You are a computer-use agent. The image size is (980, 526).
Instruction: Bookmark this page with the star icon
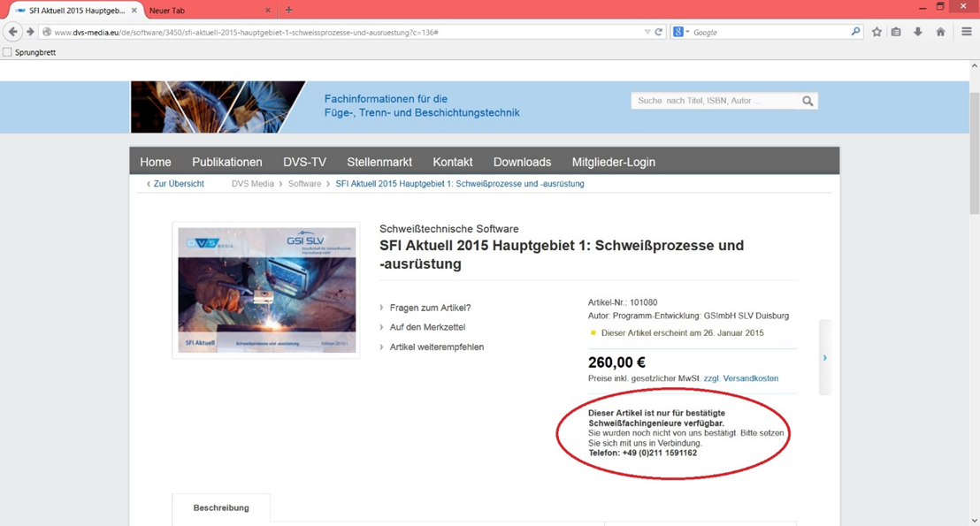pos(877,32)
